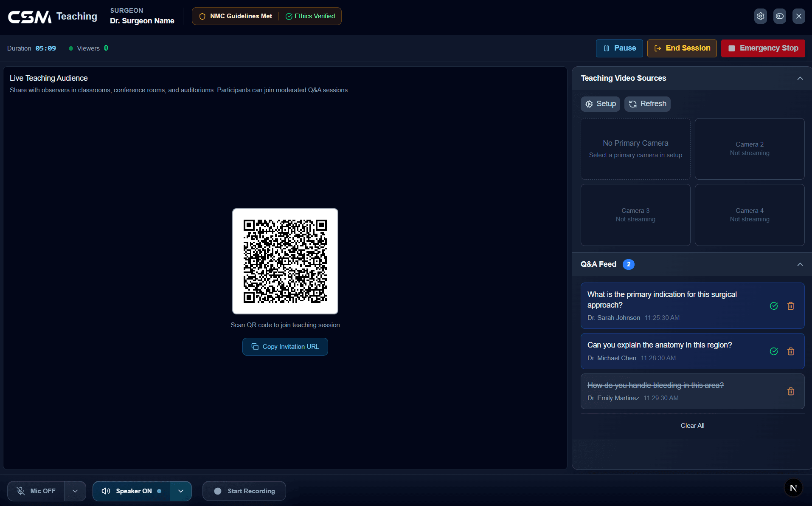Image resolution: width=812 pixels, height=506 pixels.
Task: Click the QR code image
Action: [285, 261]
